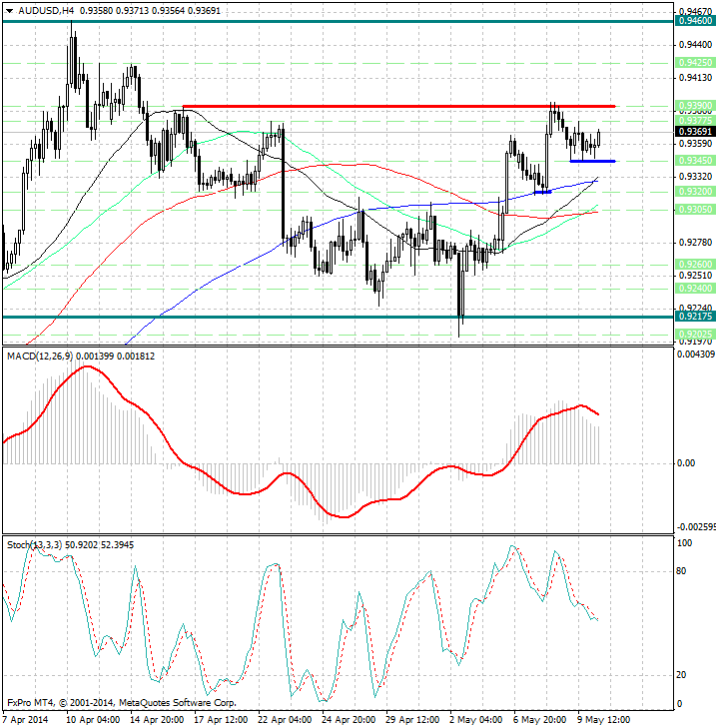Select the short blue support line near 0.93450
716x728 pixels.
pyautogui.click(x=592, y=161)
